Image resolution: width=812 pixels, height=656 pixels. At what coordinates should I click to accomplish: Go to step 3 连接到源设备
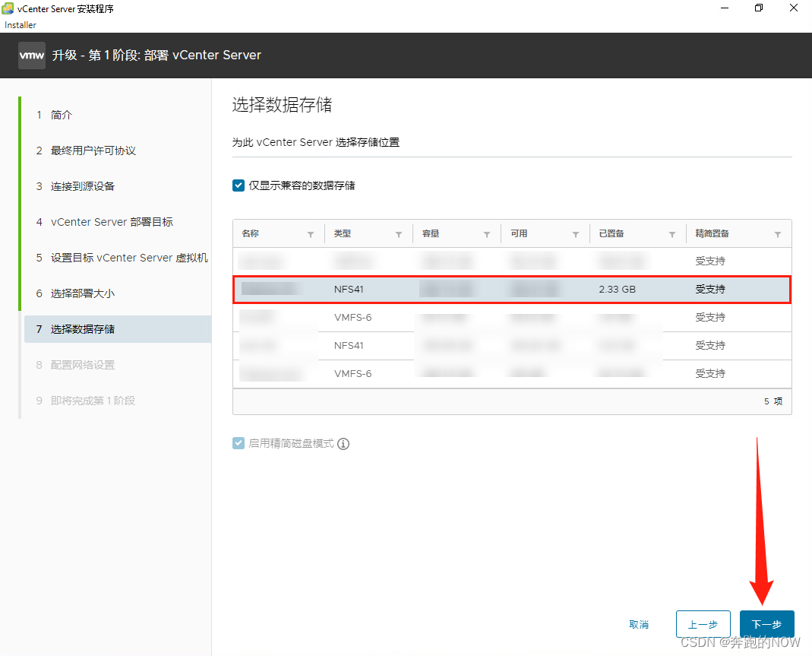coord(75,186)
